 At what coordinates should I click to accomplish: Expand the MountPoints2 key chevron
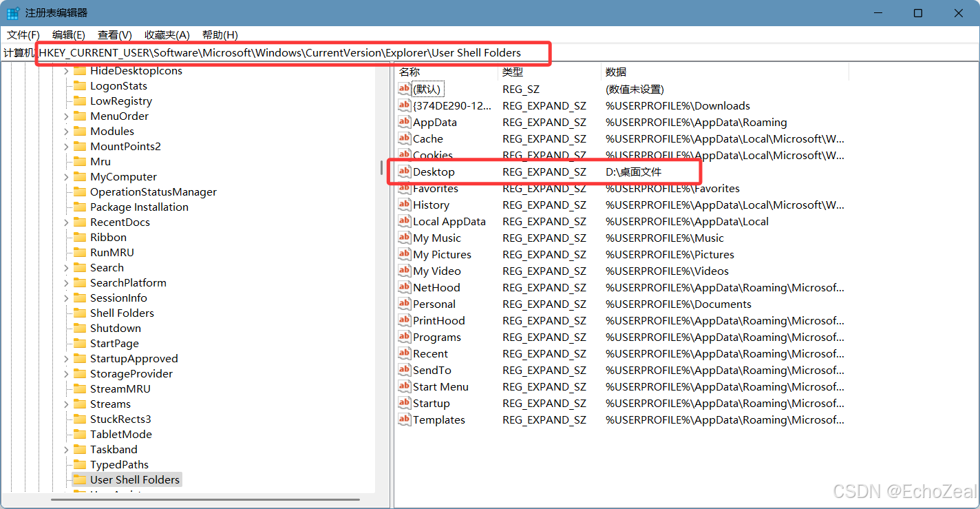[66, 147]
